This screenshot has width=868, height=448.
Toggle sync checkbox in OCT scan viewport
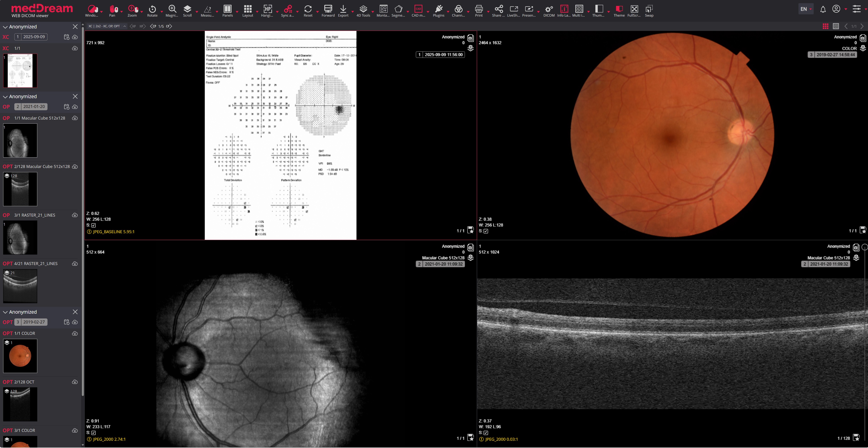(x=486, y=433)
